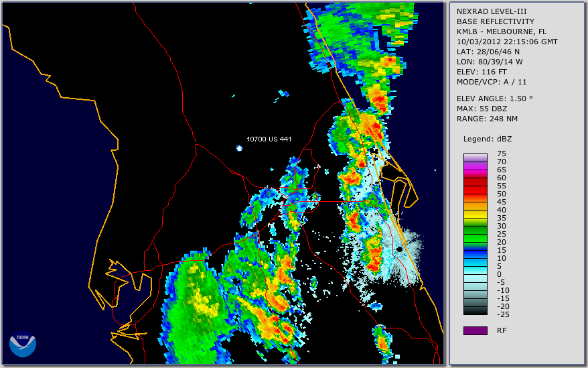Select timestamp "10/03/2012 22:15:06 GMT"

(x=507, y=42)
